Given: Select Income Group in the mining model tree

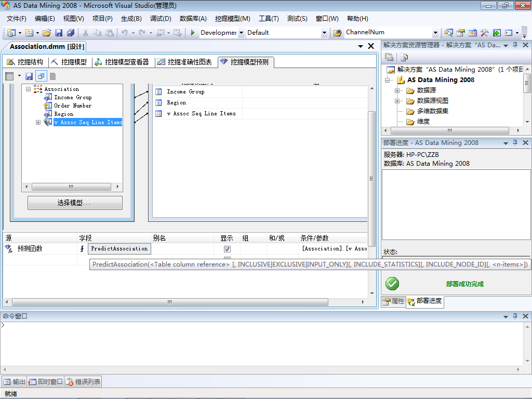Looking at the screenshot, I should [73, 97].
